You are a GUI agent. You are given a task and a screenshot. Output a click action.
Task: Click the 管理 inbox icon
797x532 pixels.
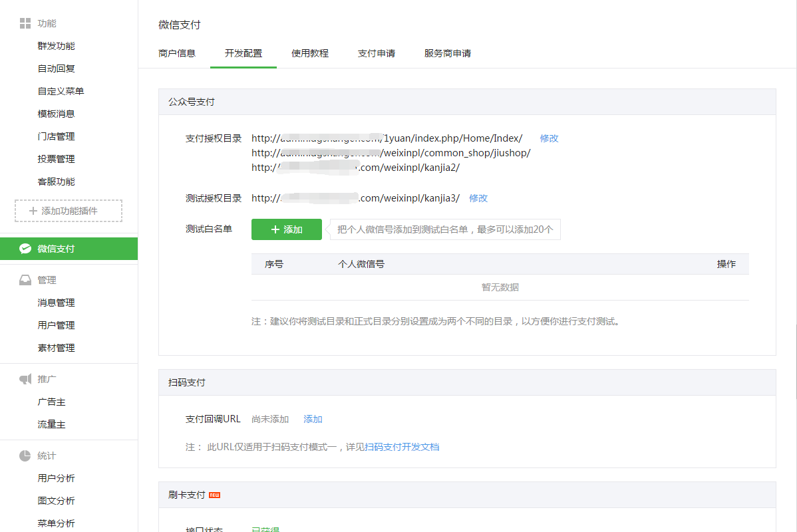click(x=25, y=280)
